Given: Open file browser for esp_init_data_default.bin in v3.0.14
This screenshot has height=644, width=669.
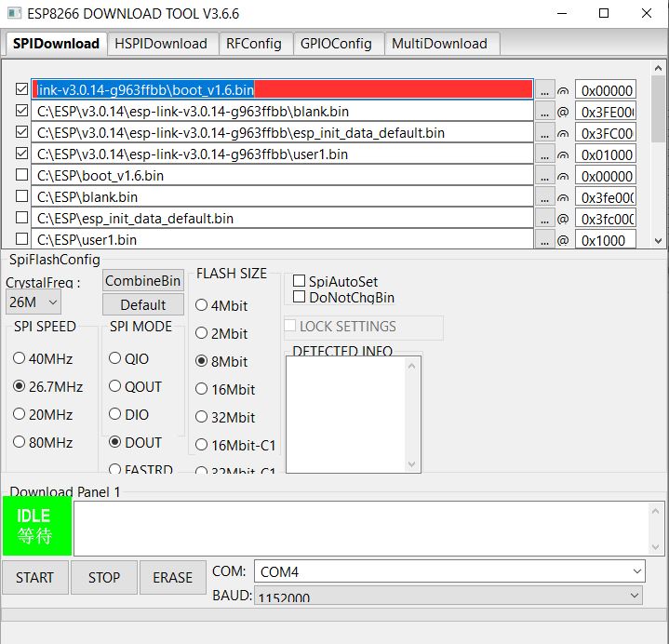Looking at the screenshot, I should pos(544,133).
